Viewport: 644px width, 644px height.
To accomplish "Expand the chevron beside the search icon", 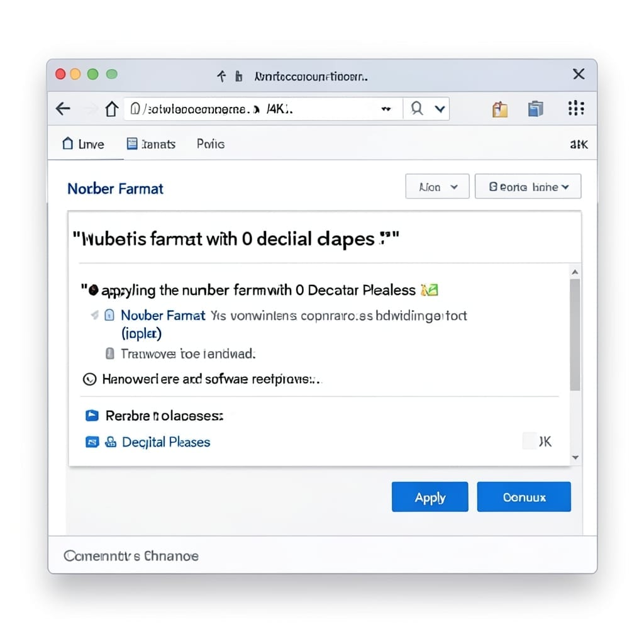I will (440, 109).
